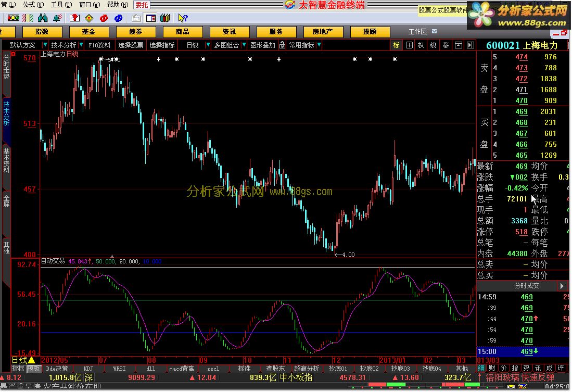Click F10资料 in the toolbar
The image size is (572, 392).
(99, 45)
